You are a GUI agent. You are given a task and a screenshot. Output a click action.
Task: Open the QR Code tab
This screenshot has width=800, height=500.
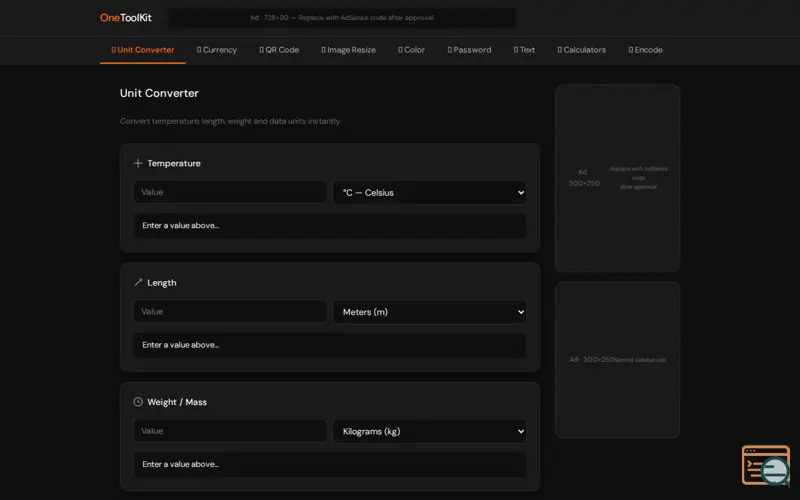[x=279, y=50]
